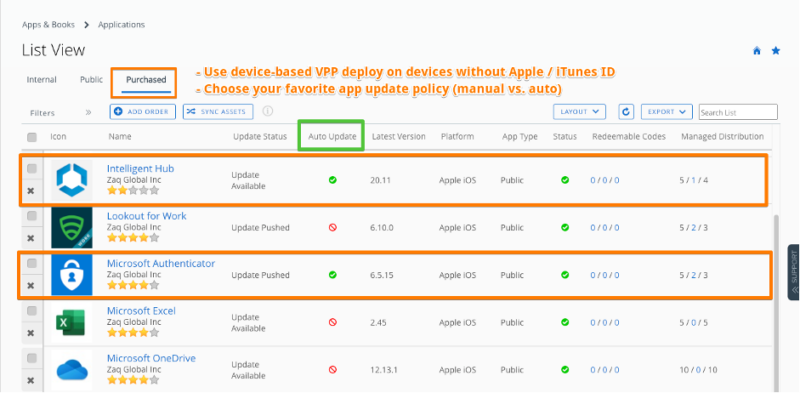The width and height of the screenshot is (800, 393).
Task: Sort by the Auto Update column header
Action: [332, 137]
